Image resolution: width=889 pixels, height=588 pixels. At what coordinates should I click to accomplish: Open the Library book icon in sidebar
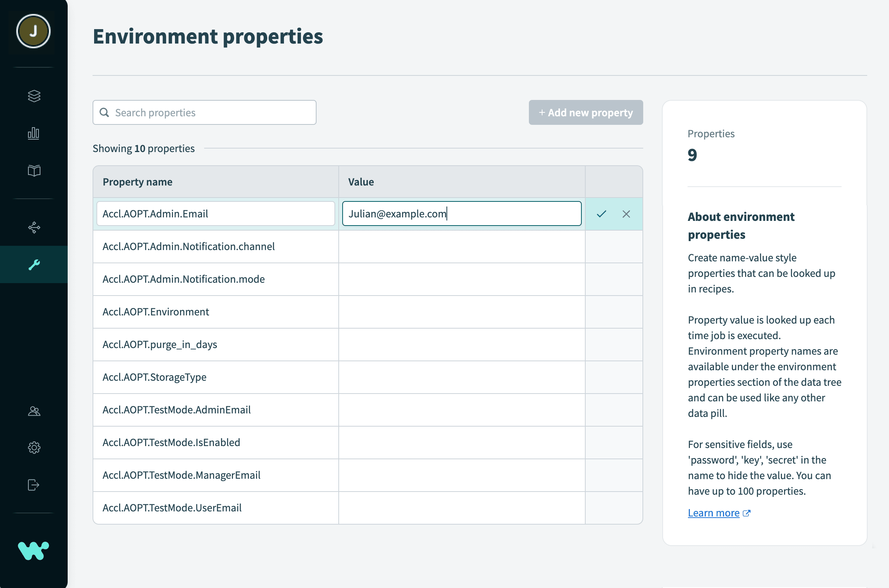coord(33,170)
